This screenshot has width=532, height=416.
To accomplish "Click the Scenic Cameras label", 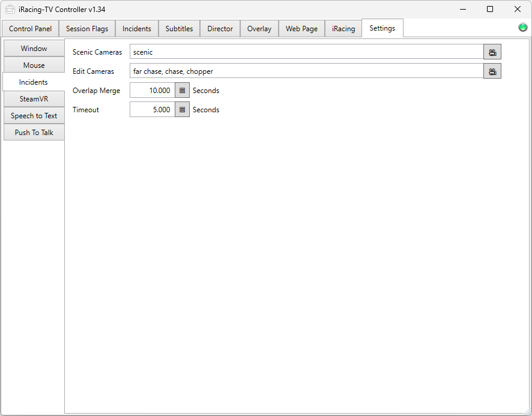I will (97, 52).
